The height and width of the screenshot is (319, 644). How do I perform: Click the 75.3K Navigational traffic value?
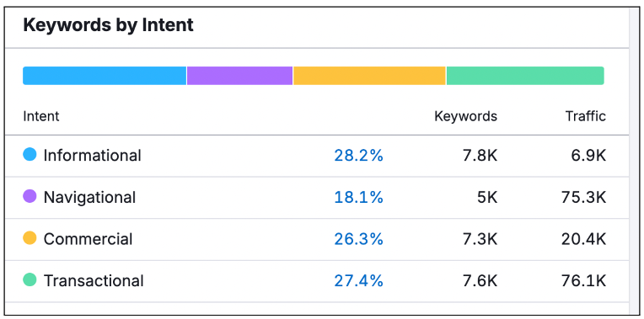pyautogui.click(x=583, y=198)
